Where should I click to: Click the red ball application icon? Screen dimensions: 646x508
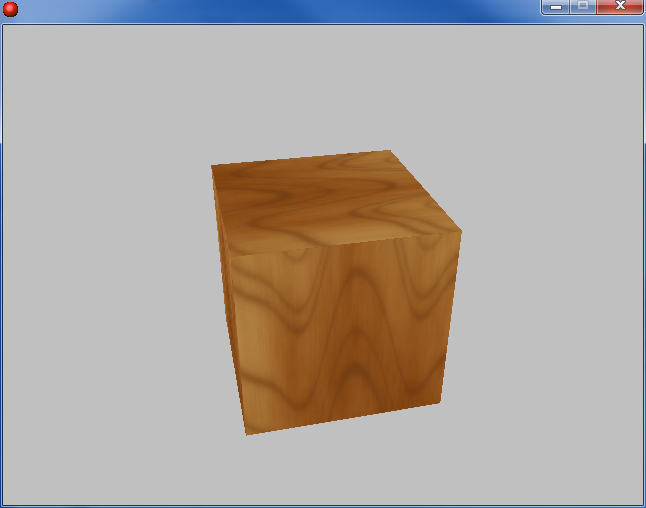point(10,9)
